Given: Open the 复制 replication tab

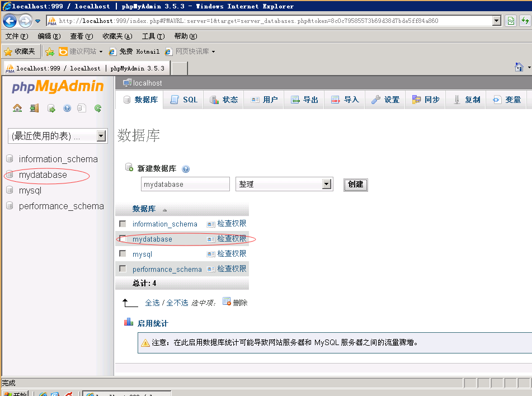Looking at the screenshot, I should (466, 100).
